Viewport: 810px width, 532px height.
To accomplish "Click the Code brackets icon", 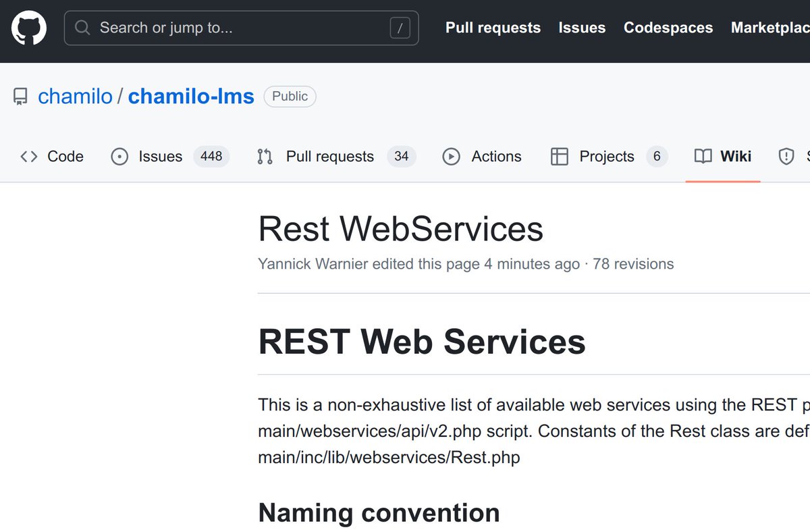I will 29,157.
